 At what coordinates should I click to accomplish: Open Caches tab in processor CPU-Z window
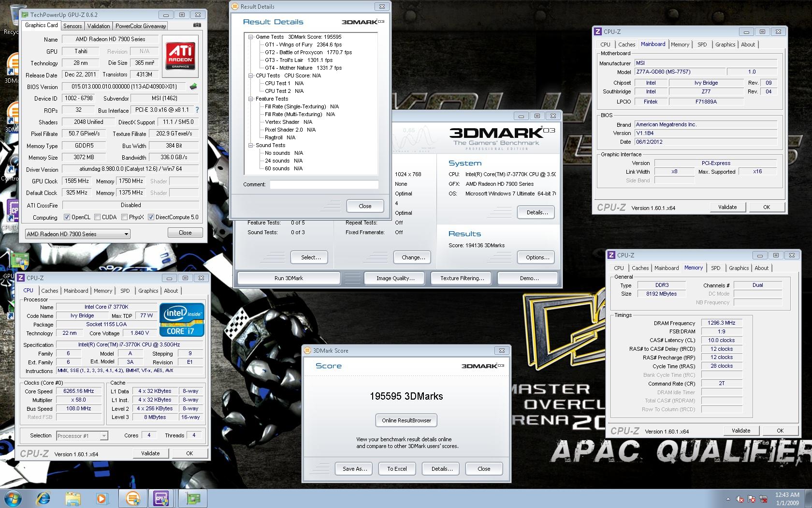pyautogui.click(x=50, y=291)
